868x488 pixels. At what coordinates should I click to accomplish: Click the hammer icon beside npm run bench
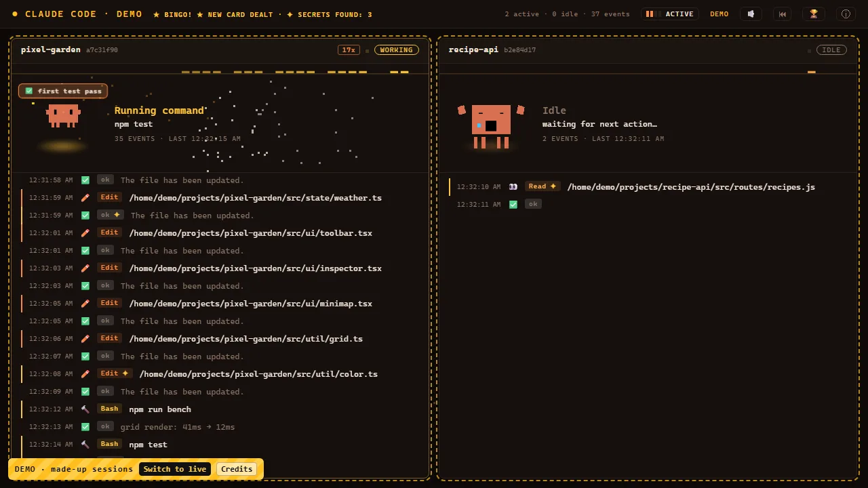click(x=85, y=409)
